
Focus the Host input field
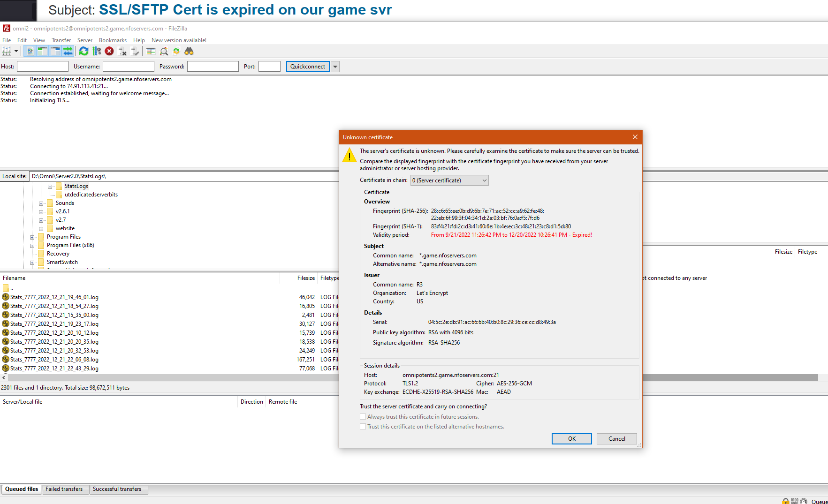pyautogui.click(x=43, y=67)
